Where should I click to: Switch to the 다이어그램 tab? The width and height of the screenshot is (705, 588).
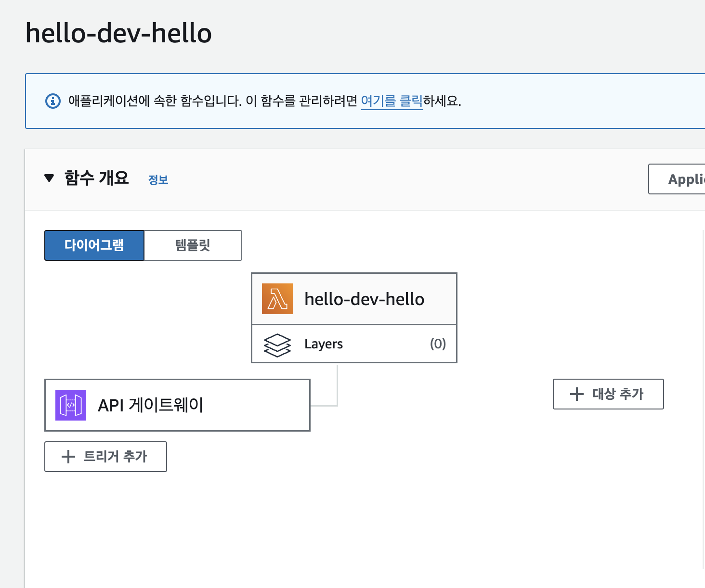point(94,245)
